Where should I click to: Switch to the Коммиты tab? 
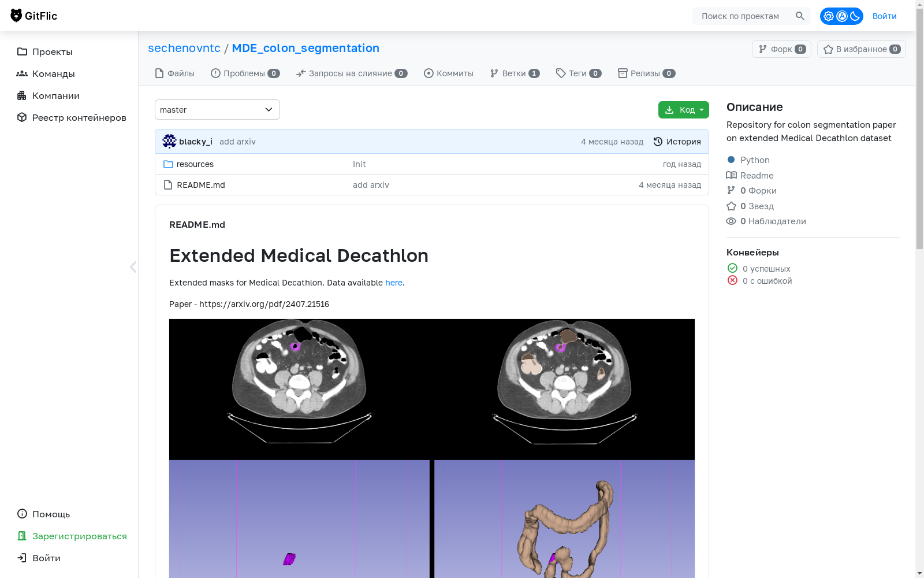(449, 73)
